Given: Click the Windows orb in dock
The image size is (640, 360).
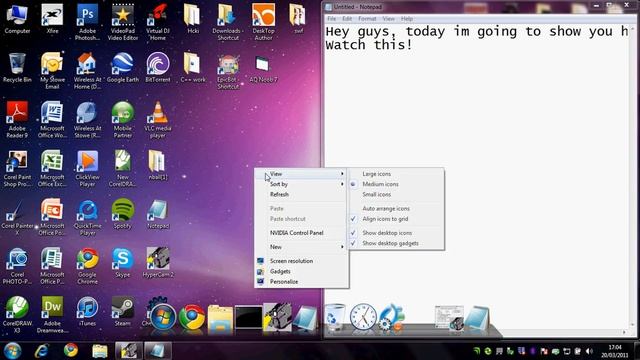Looking at the screenshot, I should click(x=163, y=317).
